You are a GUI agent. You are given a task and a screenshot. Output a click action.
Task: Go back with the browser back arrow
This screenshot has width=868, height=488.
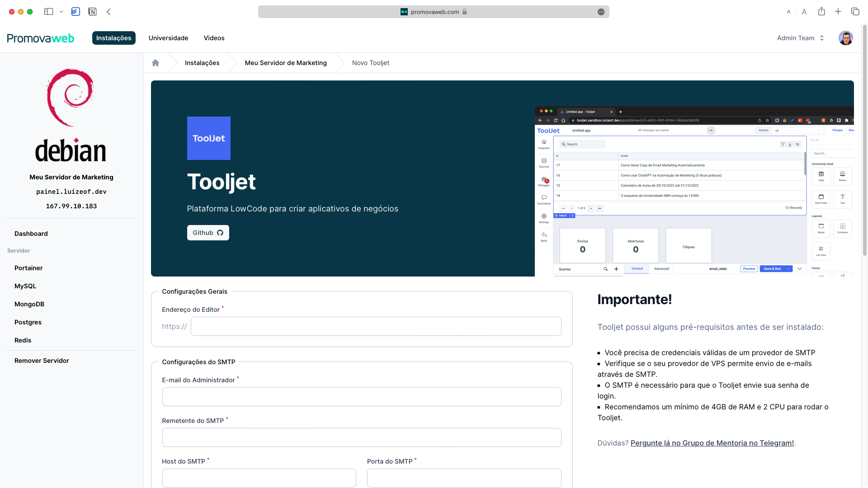108,12
